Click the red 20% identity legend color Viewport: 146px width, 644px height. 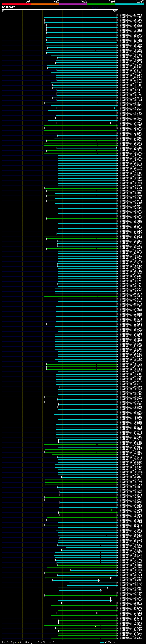[16, 4]
